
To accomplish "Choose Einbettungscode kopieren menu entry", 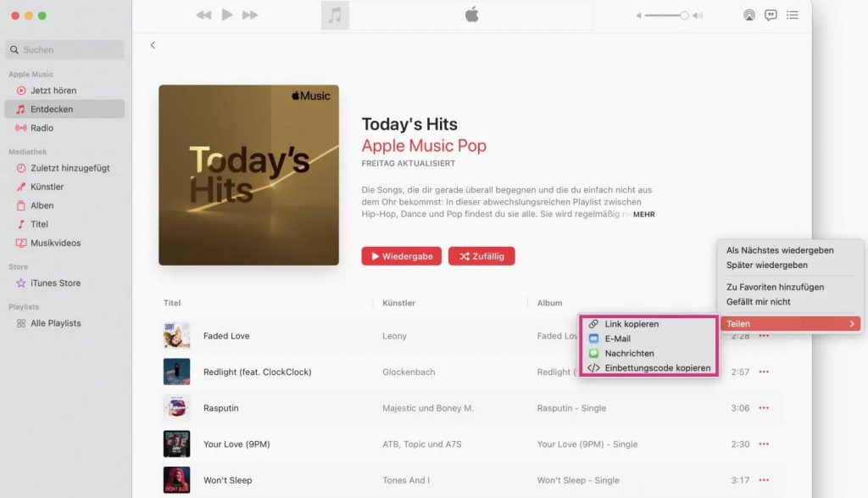I will point(657,368).
